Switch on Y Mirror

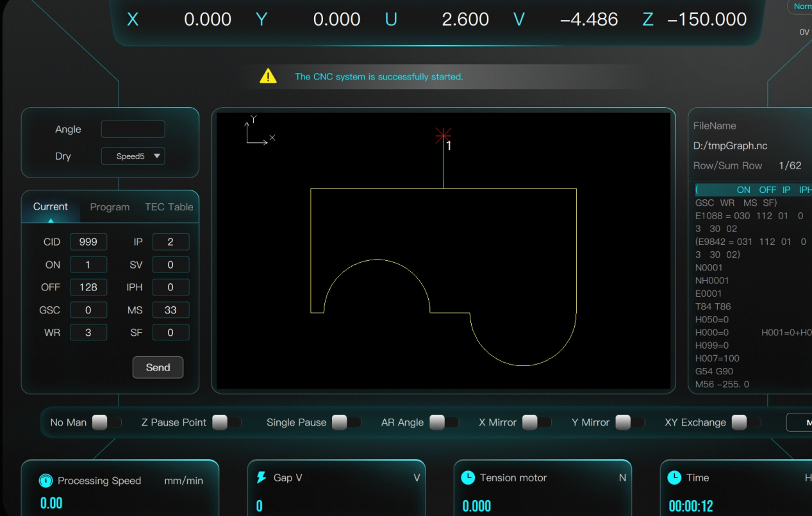[x=630, y=422]
